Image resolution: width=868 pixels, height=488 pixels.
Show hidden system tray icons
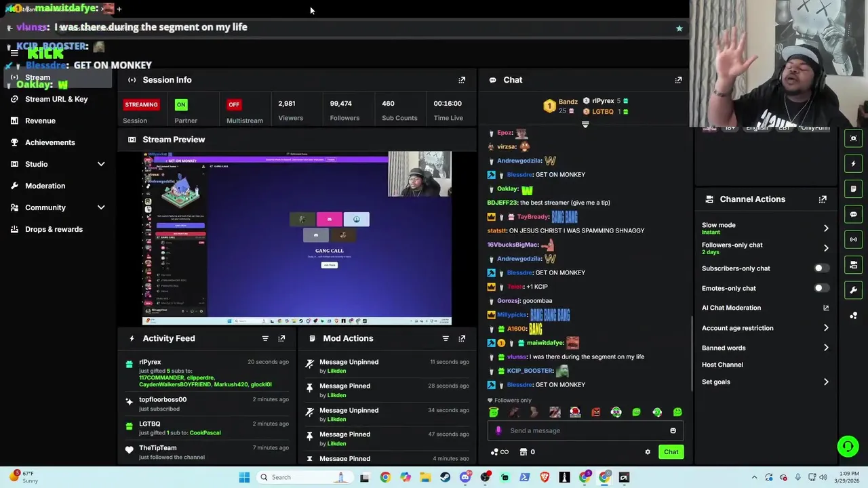(754, 477)
